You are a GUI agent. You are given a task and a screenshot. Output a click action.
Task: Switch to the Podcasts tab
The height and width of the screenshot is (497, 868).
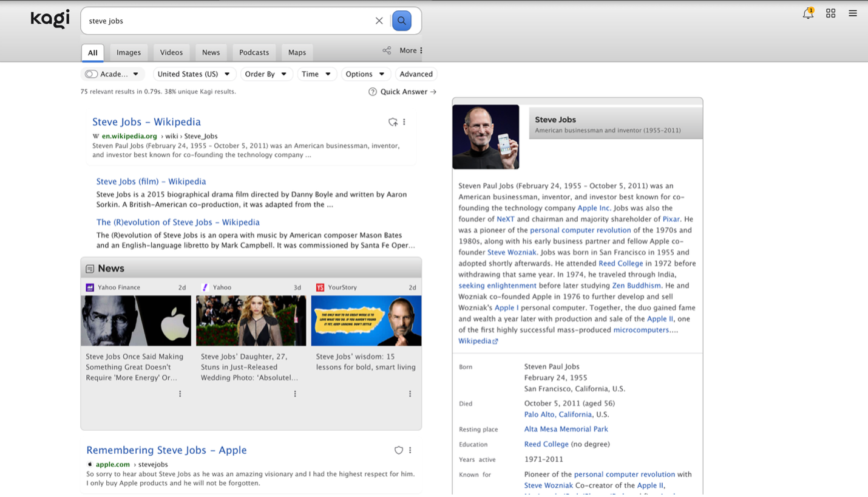(x=254, y=52)
